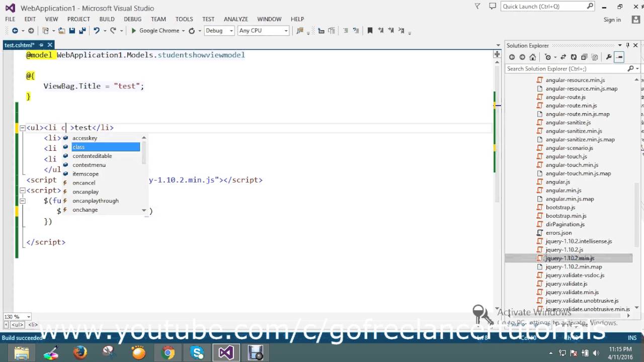The width and height of the screenshot is (644, 362).
Task: Open the Google Chrome browser target dropdown
Action: (x=183, y=31)
